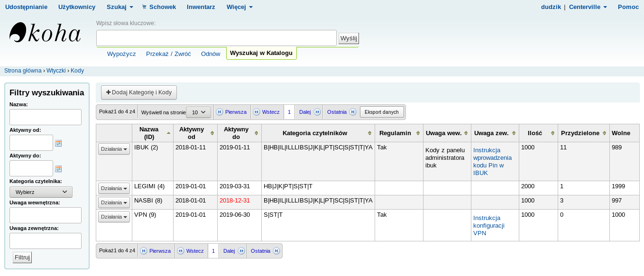This screenshot has height=276, width=644.
Task: Switch to the Wypożycz search tab
Action: point(121,54)
